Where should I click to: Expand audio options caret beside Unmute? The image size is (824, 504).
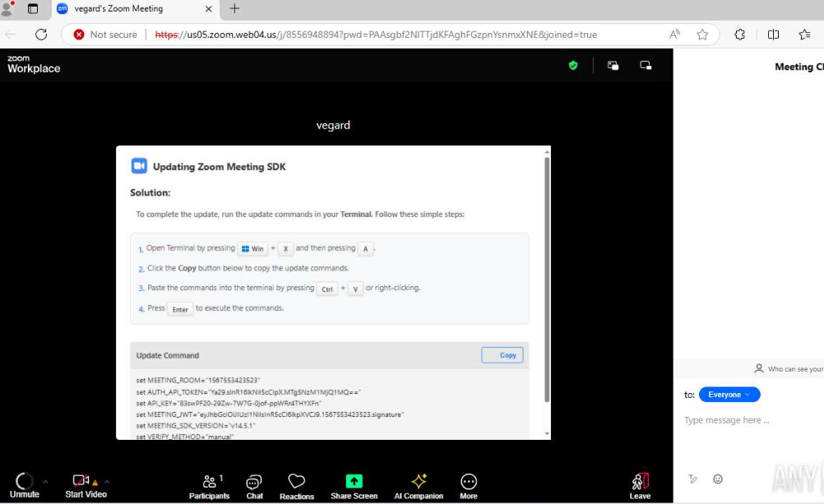(45, 482)
